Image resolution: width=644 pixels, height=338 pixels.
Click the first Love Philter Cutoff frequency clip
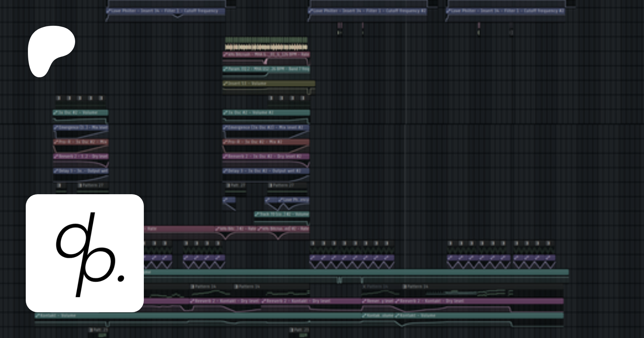click(x=166, y=11)
